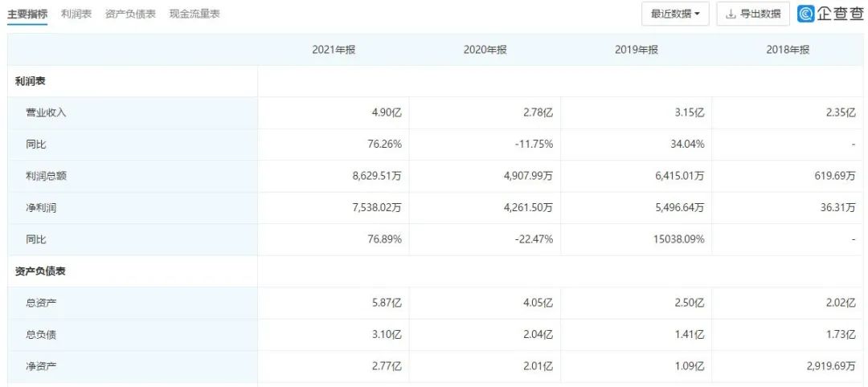Switch to the 主要指标 tab
This screenshot has width=868, height=387.
click(27, 14)
